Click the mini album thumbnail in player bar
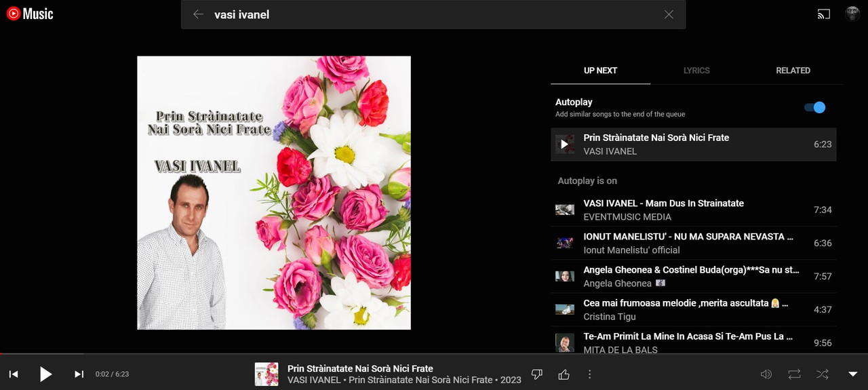This screenshot has width=868, height=390. (x=267, y=374)
